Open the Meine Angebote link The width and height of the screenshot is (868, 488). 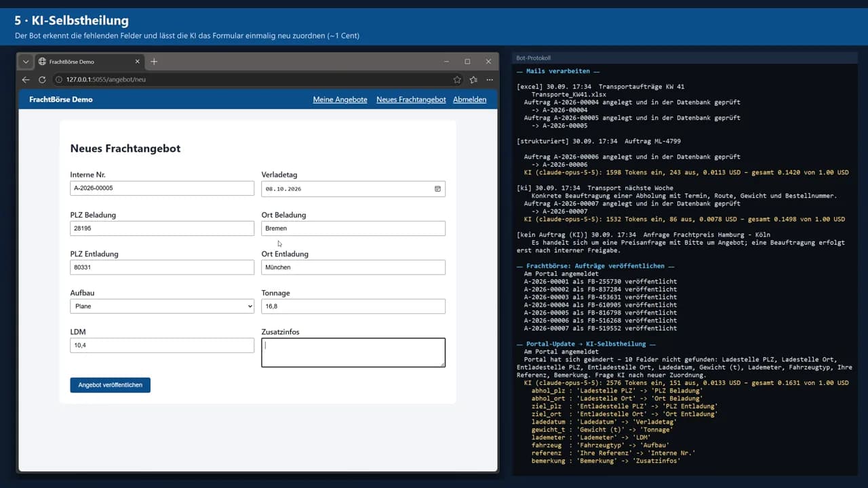[340, 100]
